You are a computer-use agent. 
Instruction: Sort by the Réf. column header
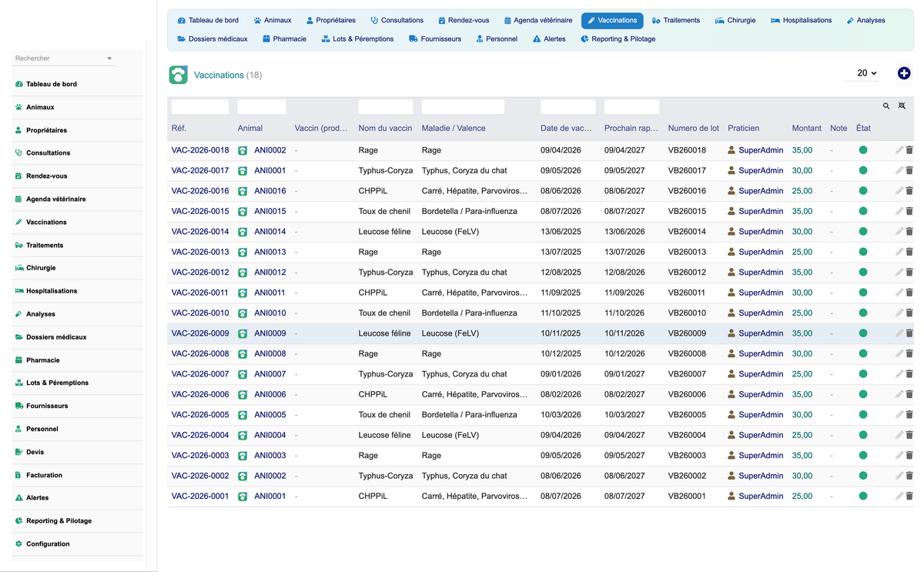tap(179, 129)
